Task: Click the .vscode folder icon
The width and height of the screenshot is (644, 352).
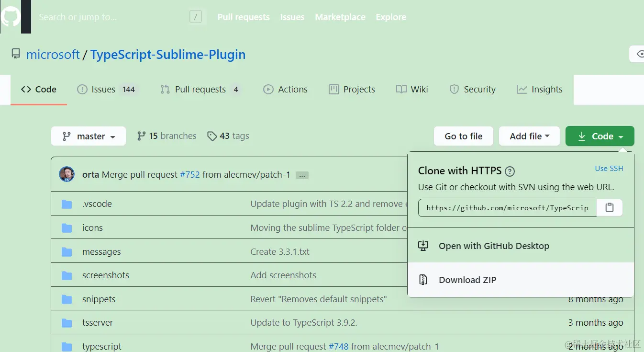Action: (x=67, y=204)
